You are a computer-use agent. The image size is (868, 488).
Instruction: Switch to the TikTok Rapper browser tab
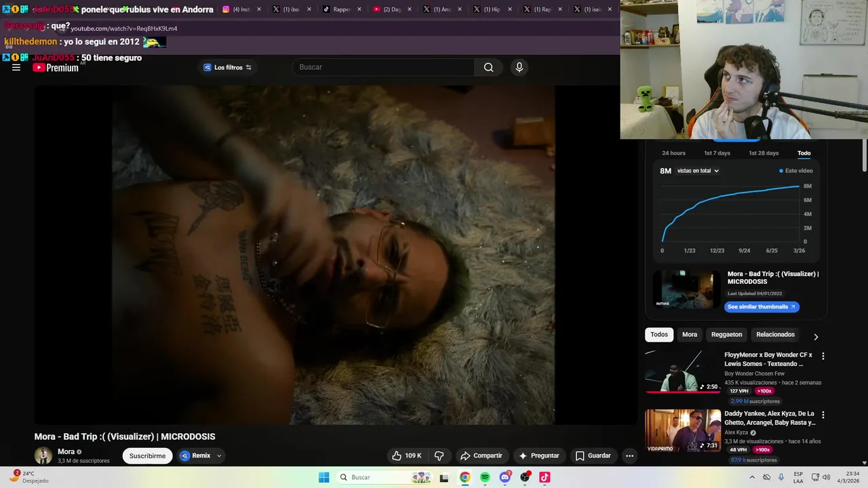tap(340, 9)
